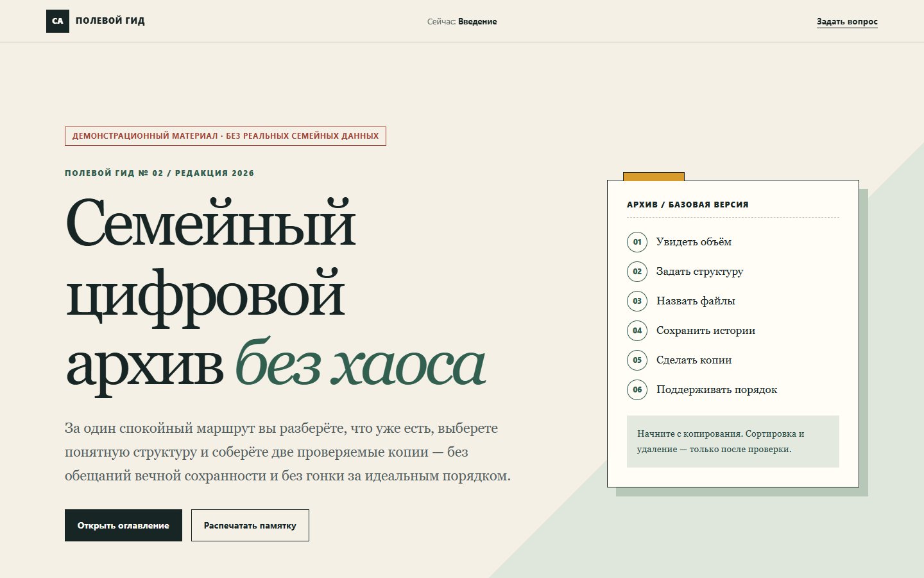Click the step 03 number circle
Screen dimensions: 924x578
point(637,301)
